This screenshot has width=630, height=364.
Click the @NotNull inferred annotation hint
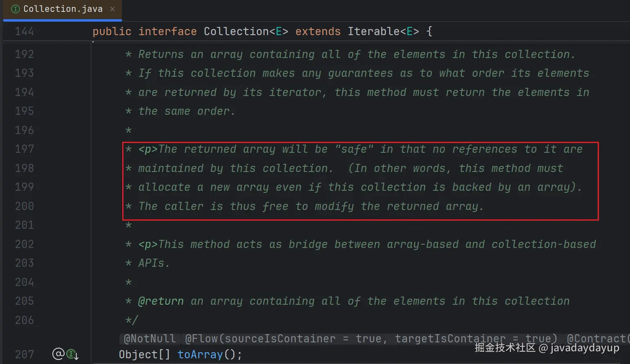coord(150,339)
